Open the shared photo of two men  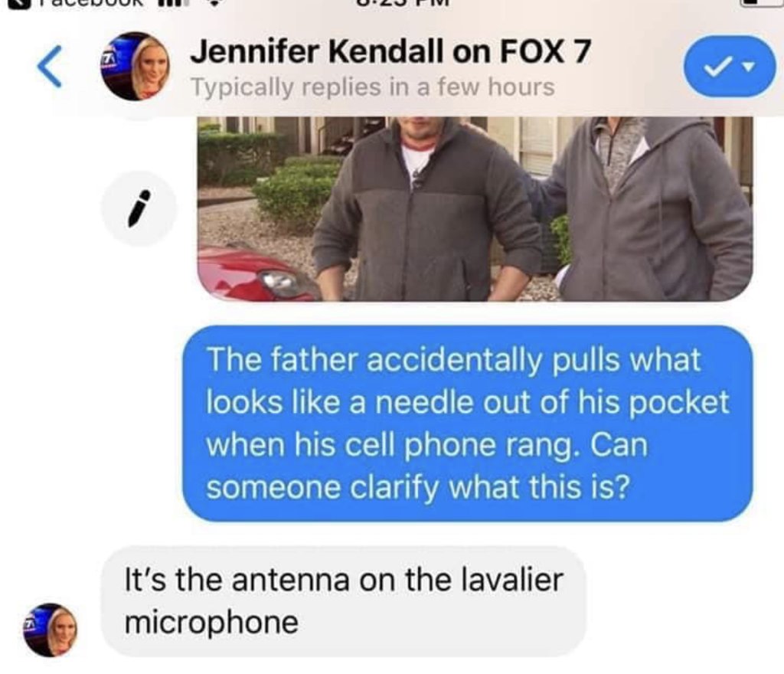point(475,208)
